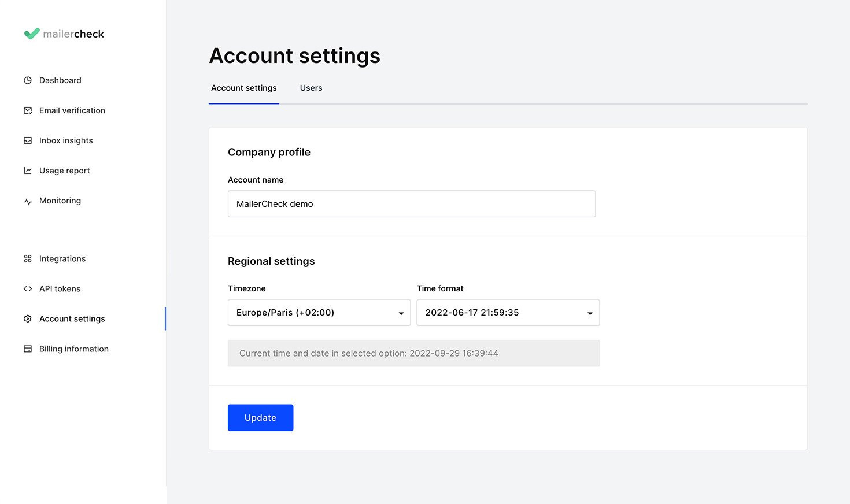Click the Company profile heading

click(269, 152)
